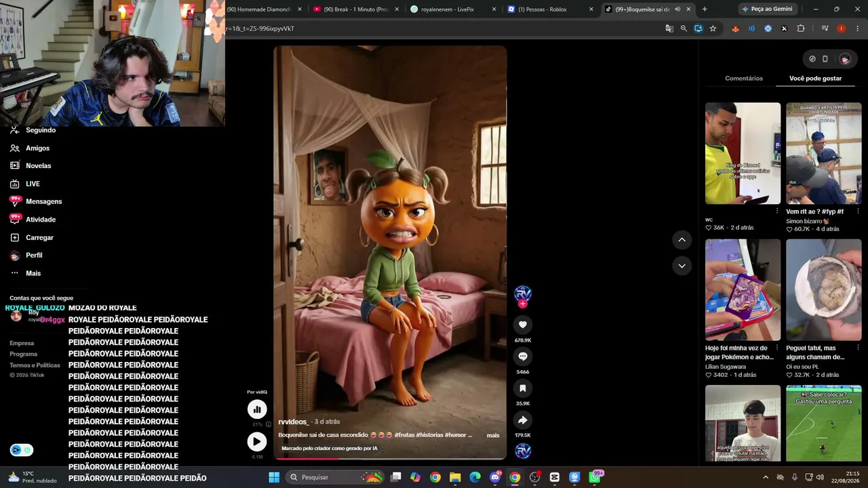Open the King do Discord recommended video
This screenshot has height=488, width=868.
tap(743, 153)
